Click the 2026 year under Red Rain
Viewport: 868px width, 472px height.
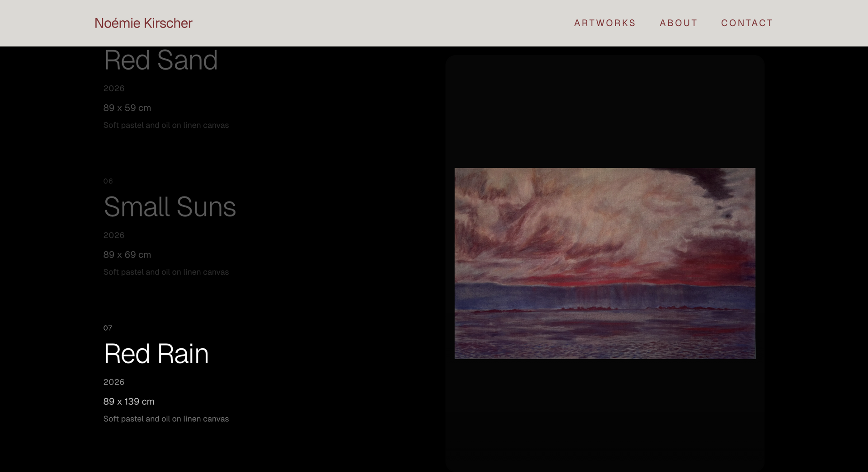[114, 382]
